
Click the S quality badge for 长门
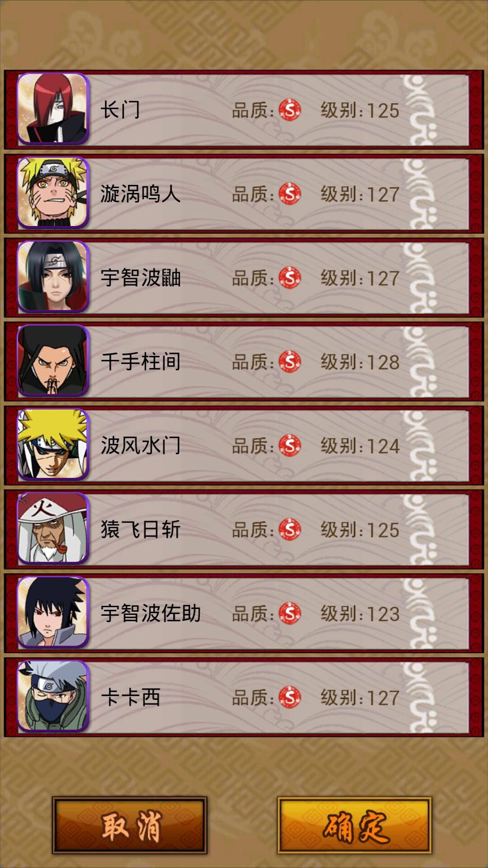point(290,110)
